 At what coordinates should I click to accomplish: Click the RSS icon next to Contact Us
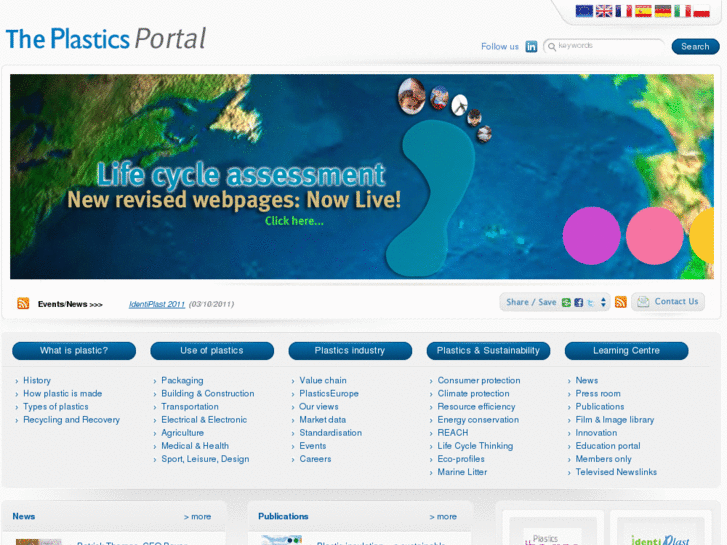(621, 302)
